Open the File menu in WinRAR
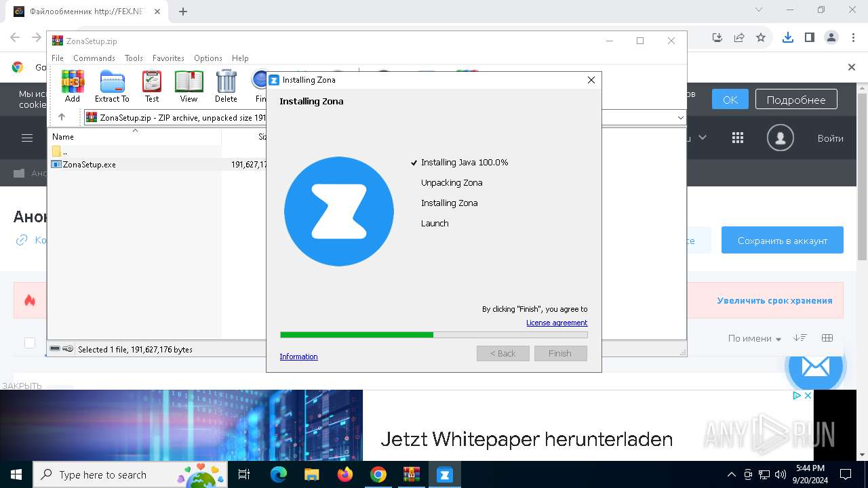868x488 pixels. point(58,58)
